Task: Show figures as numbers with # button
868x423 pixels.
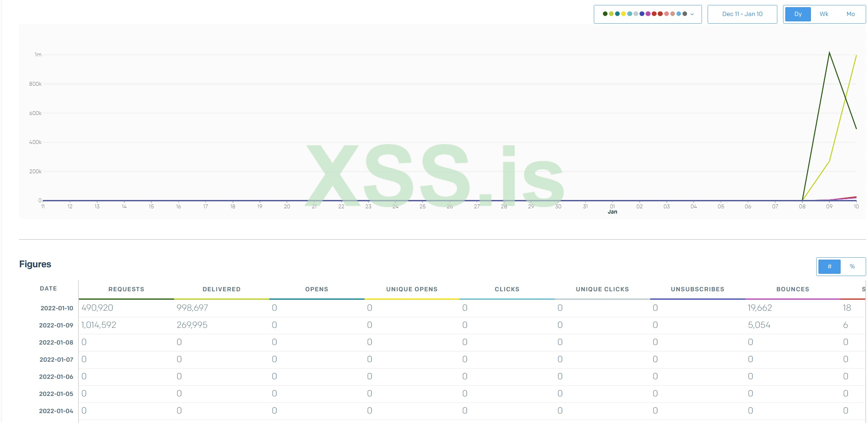Action: (829, 267)
